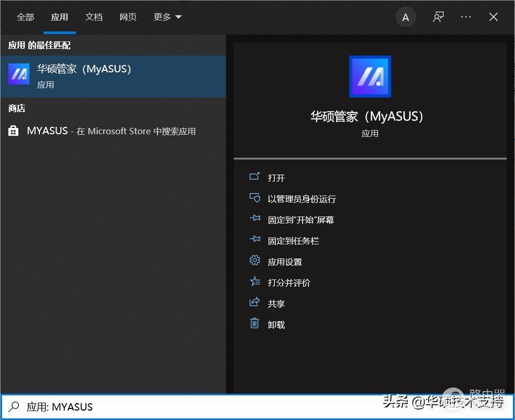Open the account avatar labeled A

pyautogui.click(x=405, y=17)
